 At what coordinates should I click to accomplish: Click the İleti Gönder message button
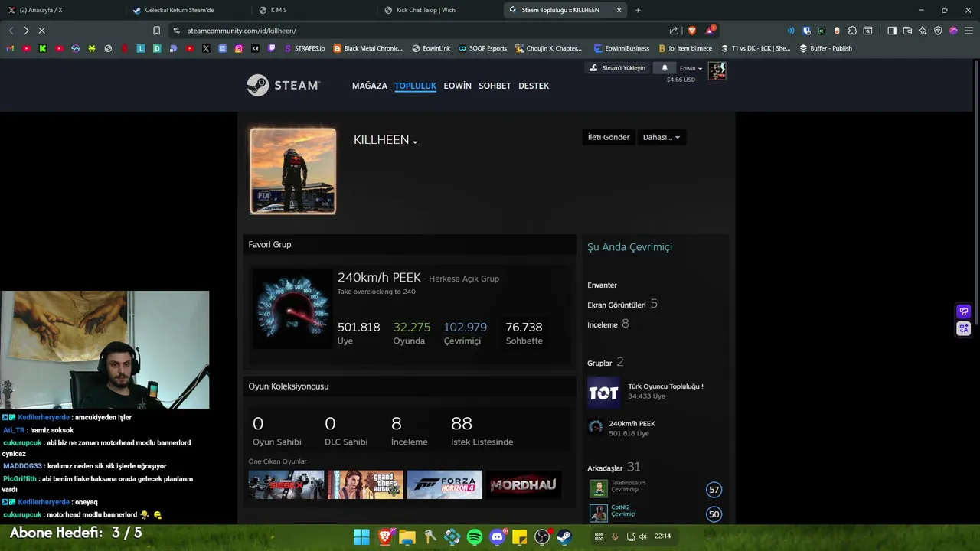(609, 137)
